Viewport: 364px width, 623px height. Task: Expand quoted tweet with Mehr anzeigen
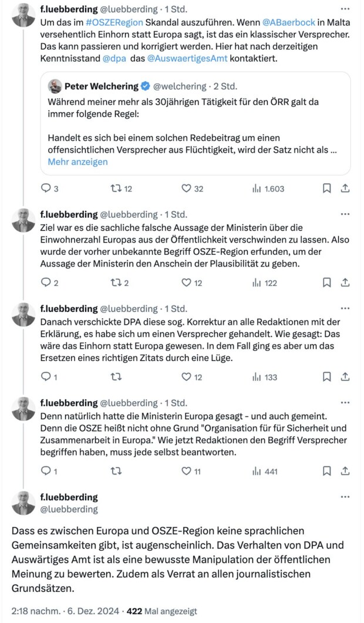pos(77,161)
